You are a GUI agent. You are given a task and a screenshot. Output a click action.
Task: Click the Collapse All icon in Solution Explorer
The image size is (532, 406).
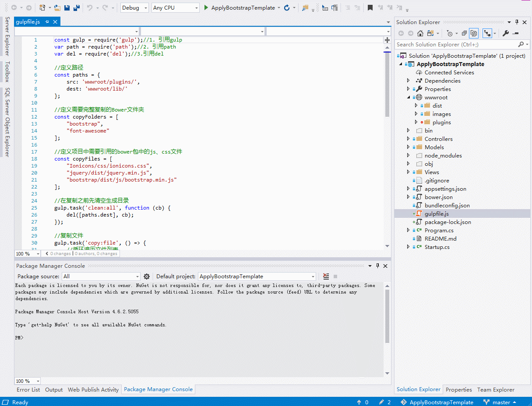[x=464, y=33]
